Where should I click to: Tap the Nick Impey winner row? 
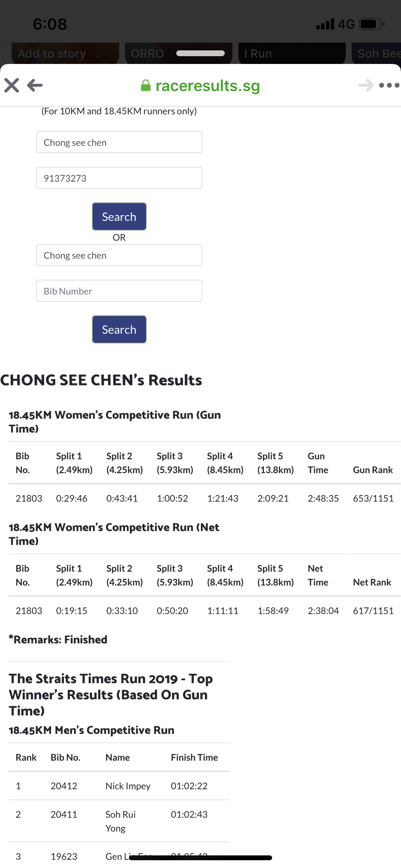pyautogui.click(x=119, y=786)
